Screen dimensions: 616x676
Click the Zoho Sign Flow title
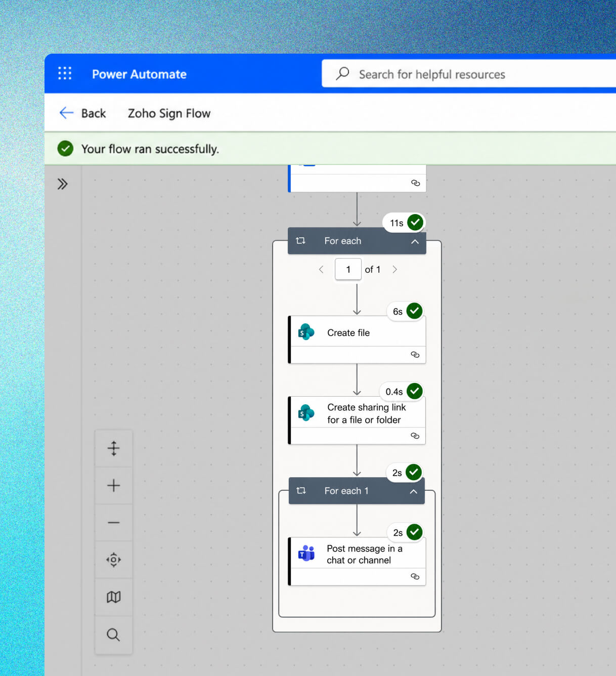click(169, 113)
